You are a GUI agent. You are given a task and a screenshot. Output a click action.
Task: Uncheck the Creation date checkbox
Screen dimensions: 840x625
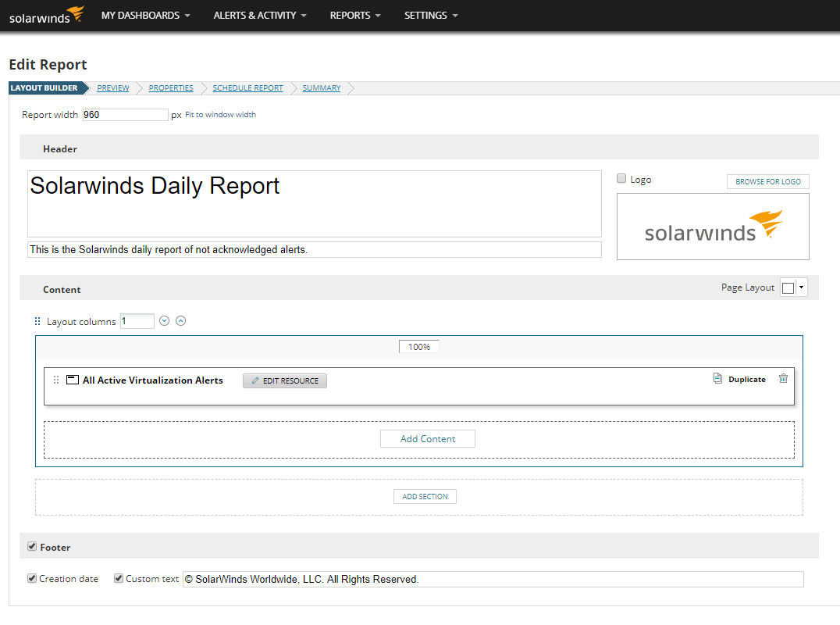click(x=32, y=578)
